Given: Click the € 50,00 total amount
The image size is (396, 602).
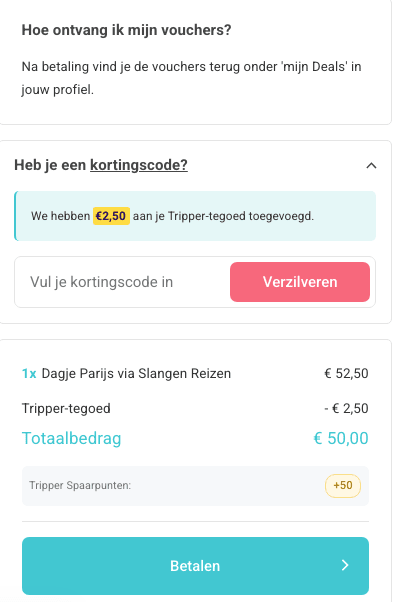Looking at the screenshot, I should click(x=341, y=438).
